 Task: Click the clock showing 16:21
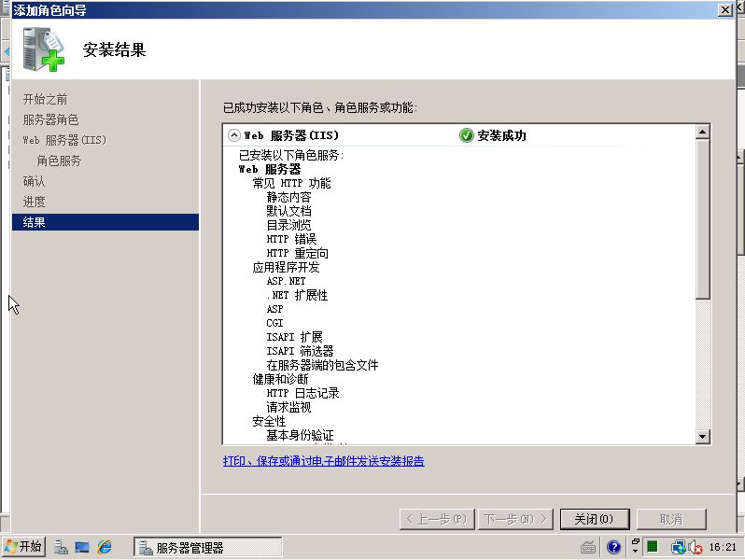pos(723,547)
